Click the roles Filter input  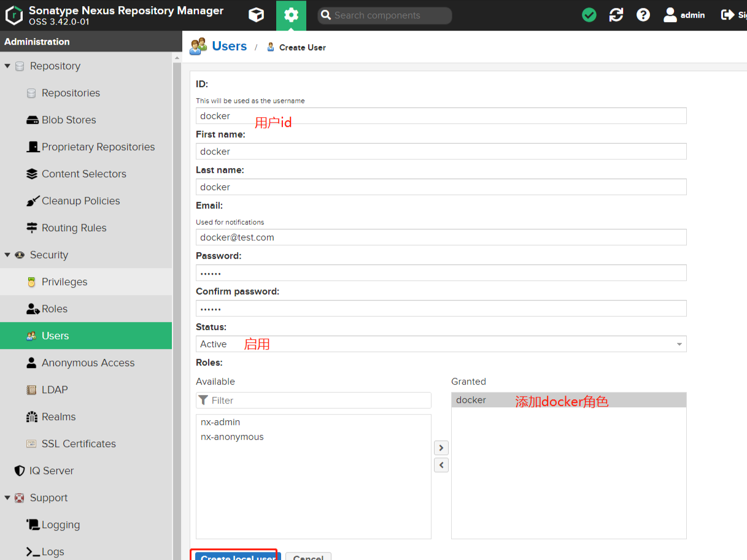point(314,400)
